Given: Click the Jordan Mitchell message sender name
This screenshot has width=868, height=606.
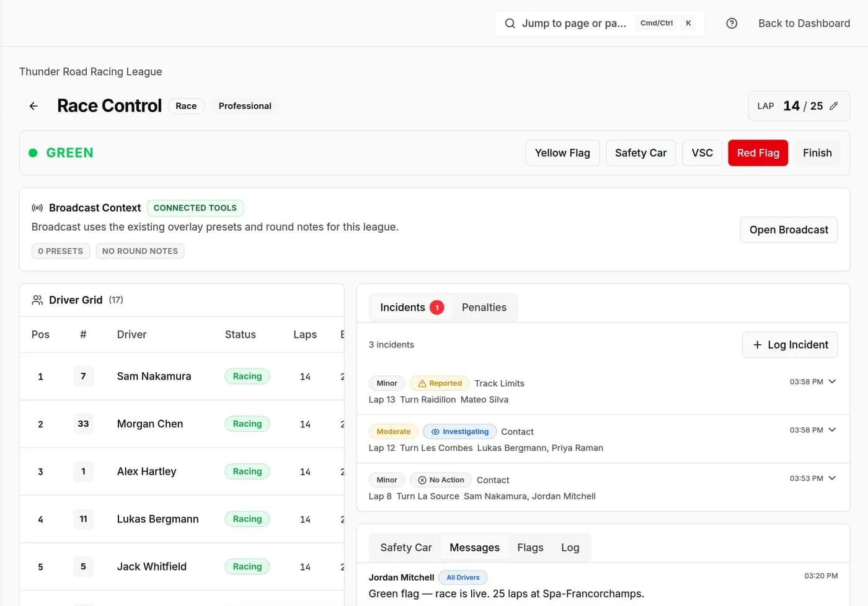Looking at the screenshot, I should click(x=401, y=577).
